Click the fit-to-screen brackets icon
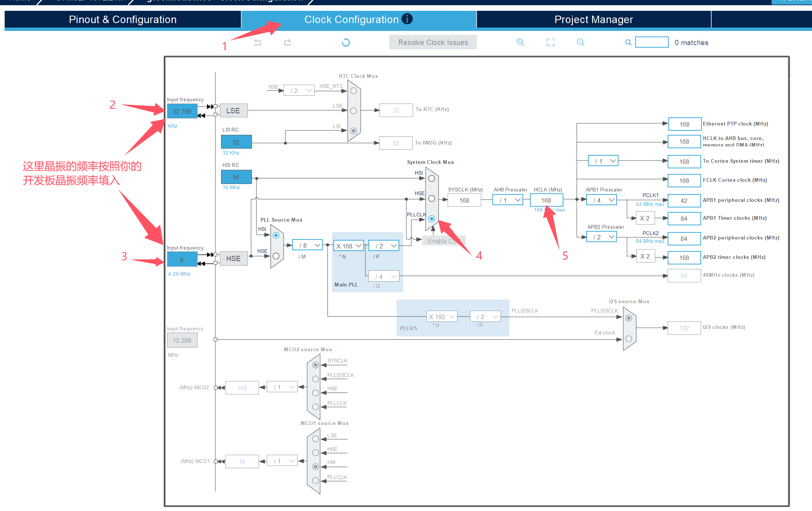The height and width of the screenshot is (511, 812). [550, 42]
